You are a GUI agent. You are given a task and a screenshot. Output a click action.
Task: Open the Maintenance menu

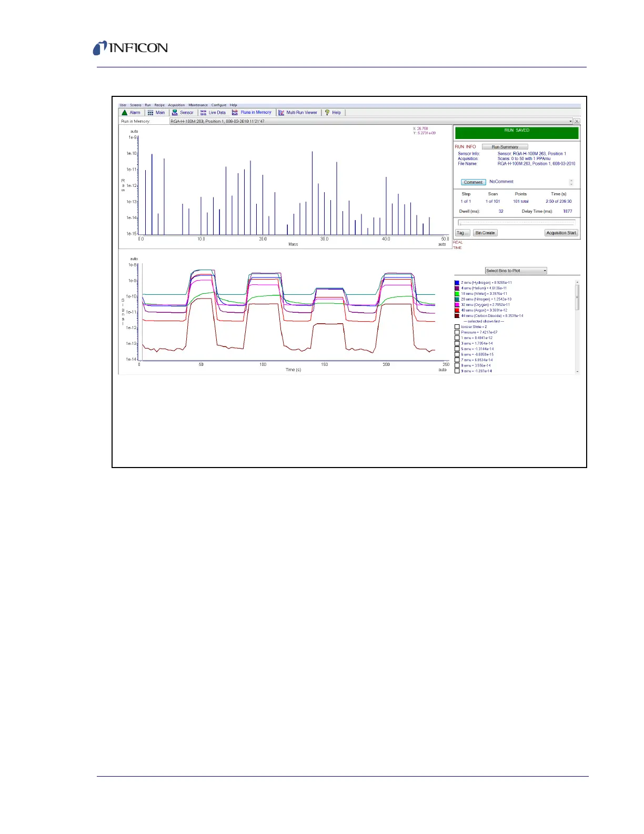pos(198,105)
